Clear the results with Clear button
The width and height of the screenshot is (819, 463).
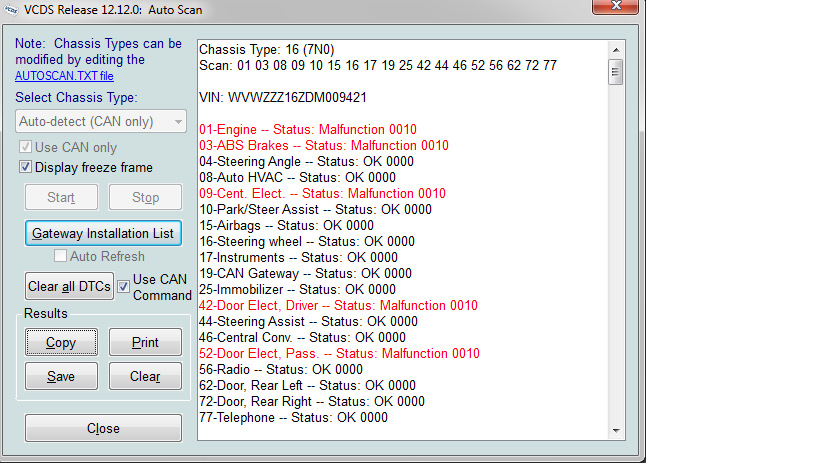(145, 376)
